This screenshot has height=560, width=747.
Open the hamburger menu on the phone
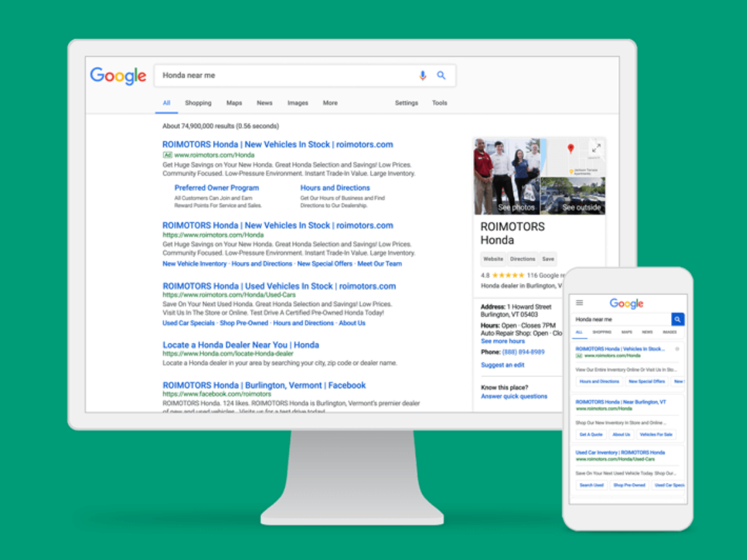tap(580, 303)
